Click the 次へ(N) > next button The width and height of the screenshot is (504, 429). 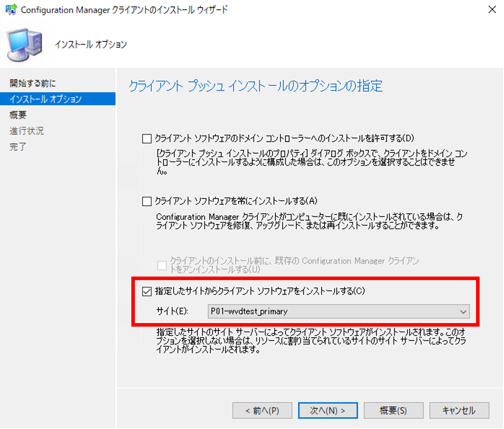click(328, 410)
